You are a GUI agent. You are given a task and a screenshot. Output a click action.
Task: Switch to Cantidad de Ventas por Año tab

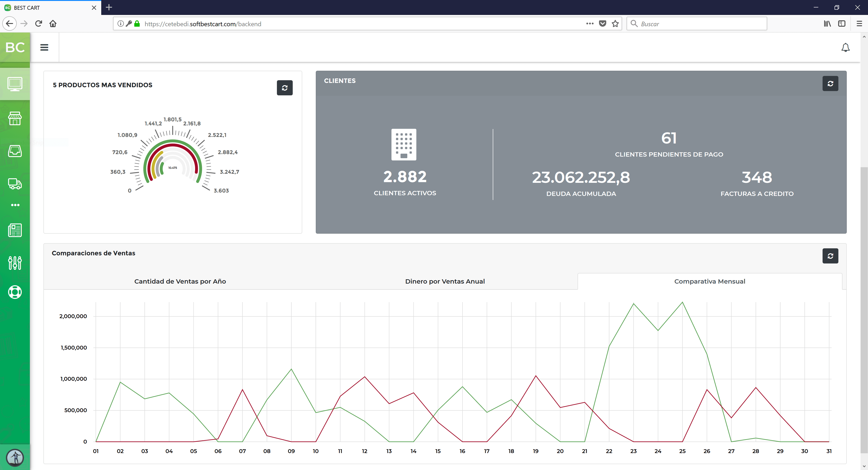(x=180, y=281)
